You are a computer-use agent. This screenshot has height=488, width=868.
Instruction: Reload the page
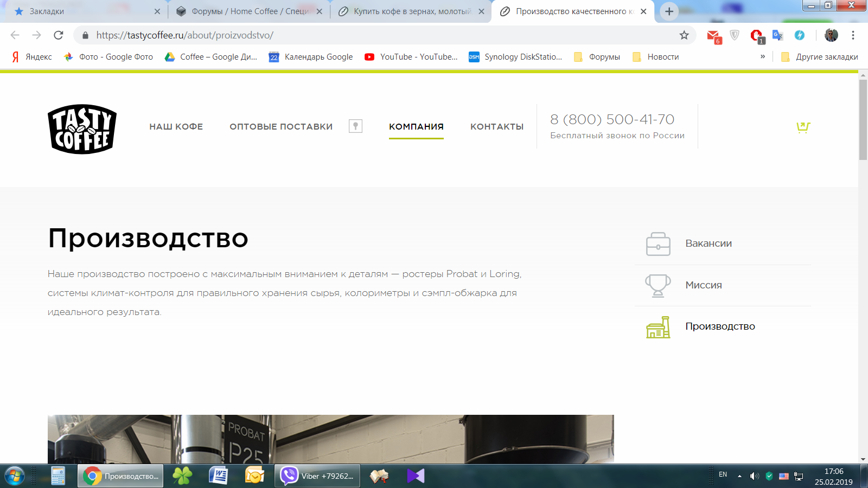pos(59,35)
